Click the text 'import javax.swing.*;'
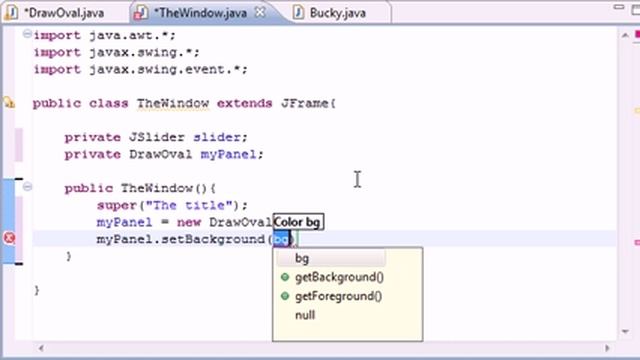Screen dimensions: 640x360 (116, 53)
